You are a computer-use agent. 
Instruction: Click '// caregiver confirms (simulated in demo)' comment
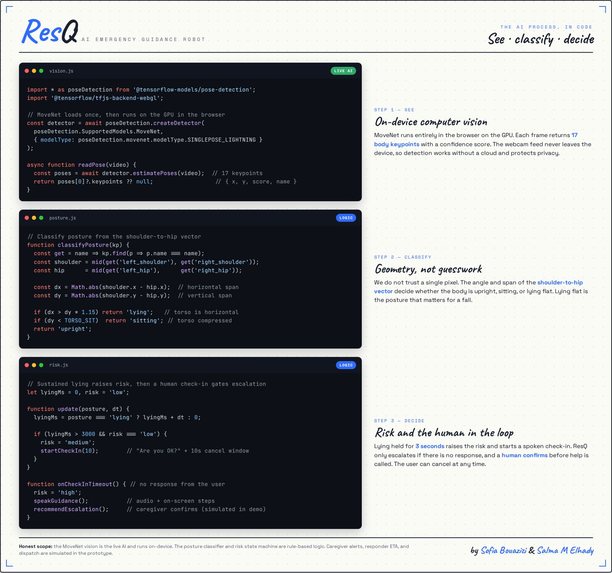[196, 509]
